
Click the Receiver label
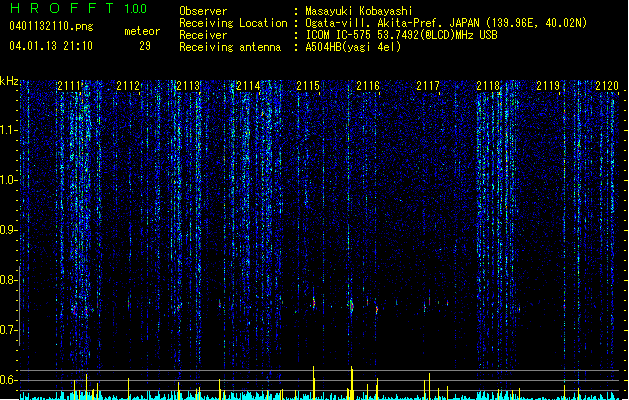coord(203,35)
